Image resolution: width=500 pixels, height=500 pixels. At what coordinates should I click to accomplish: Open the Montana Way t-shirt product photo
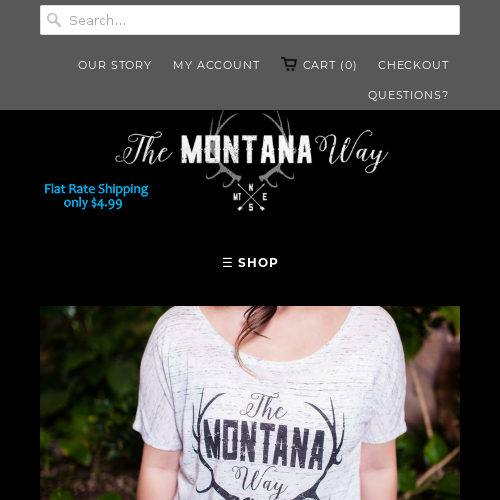(250, 403)
